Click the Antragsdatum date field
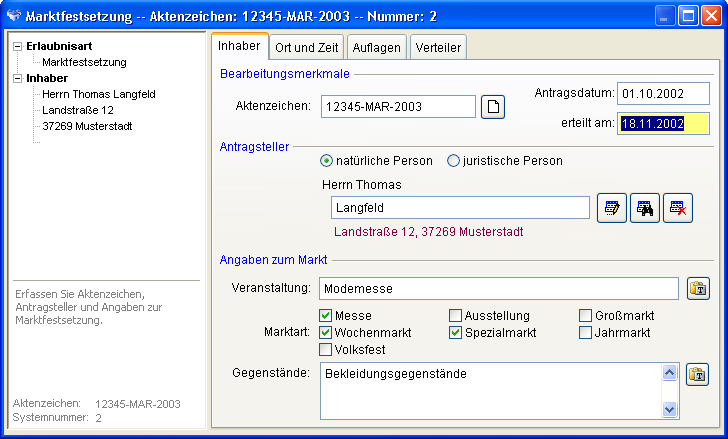Screen dimensions: 728x439 pos(662,93)
